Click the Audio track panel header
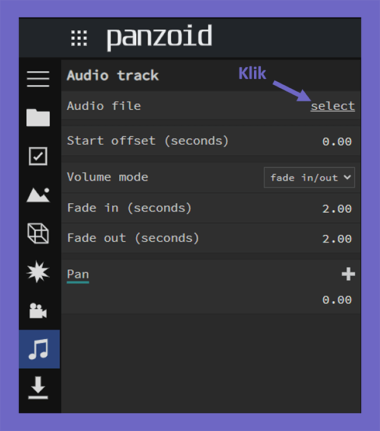 pos(211,75)
